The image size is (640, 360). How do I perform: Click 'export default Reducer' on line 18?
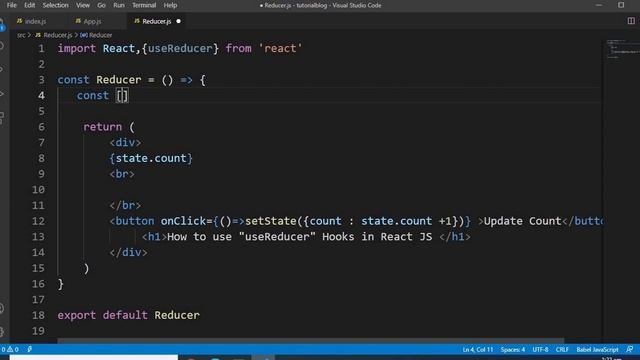coord(129,315)
